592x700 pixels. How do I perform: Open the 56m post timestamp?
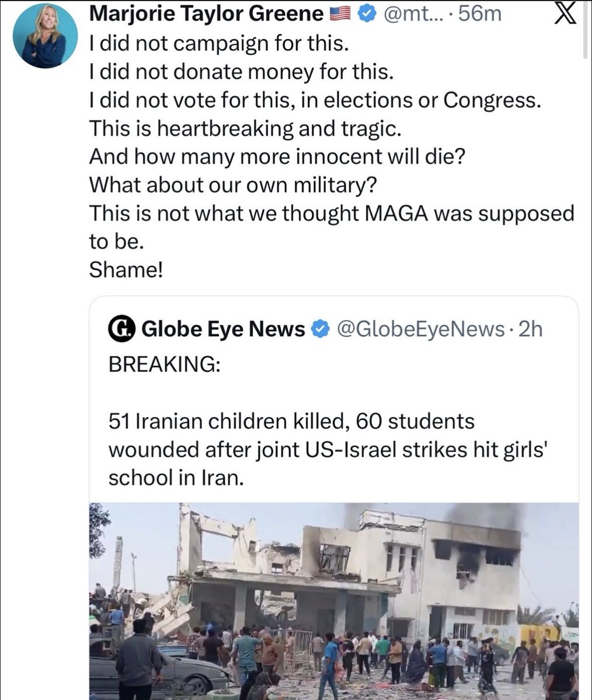[x=480, y=14]
